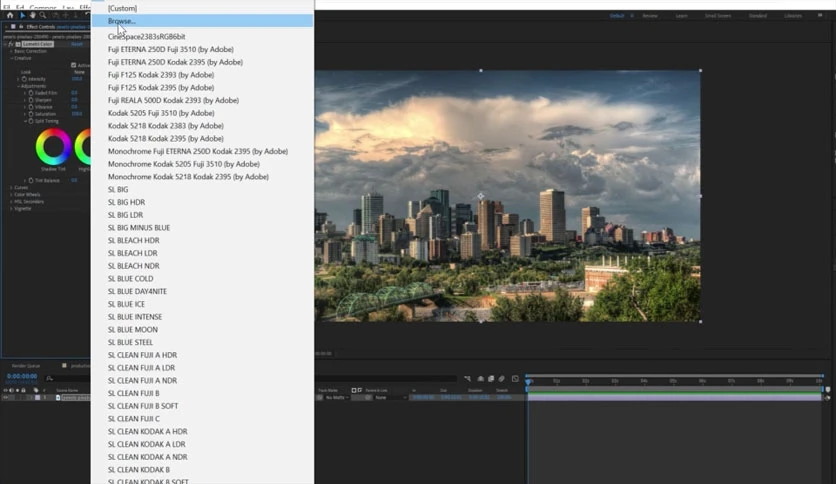Click the Split Toning stopwatch icon
The height and width of the screenshot is (484, 836).
click(31, 121)
